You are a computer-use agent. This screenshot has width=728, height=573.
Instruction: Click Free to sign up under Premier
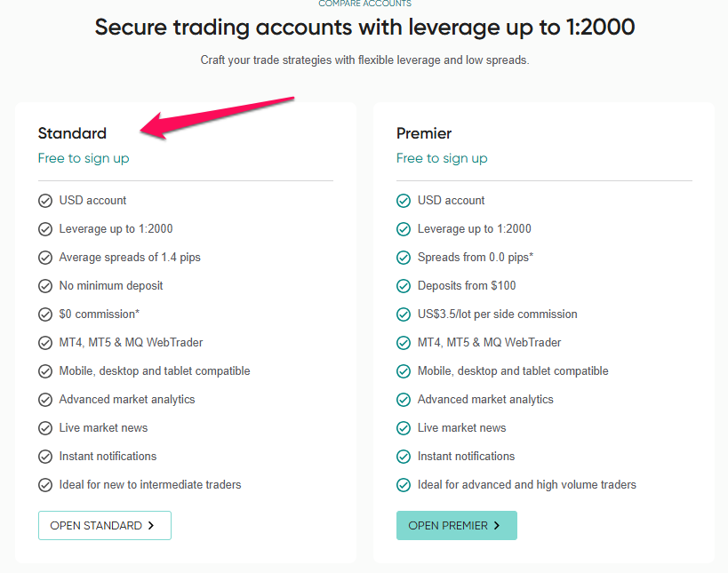(442, 158)
